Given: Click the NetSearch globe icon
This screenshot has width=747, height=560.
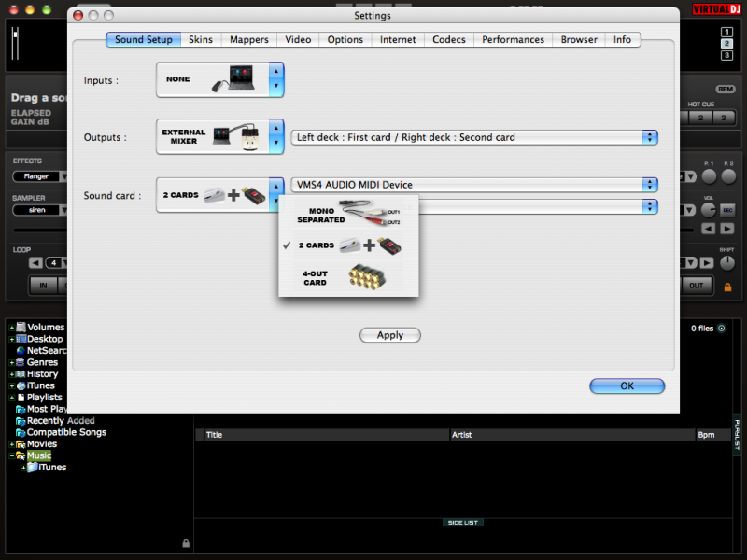Looking at the screenshot, I should [x=21, y=351].
